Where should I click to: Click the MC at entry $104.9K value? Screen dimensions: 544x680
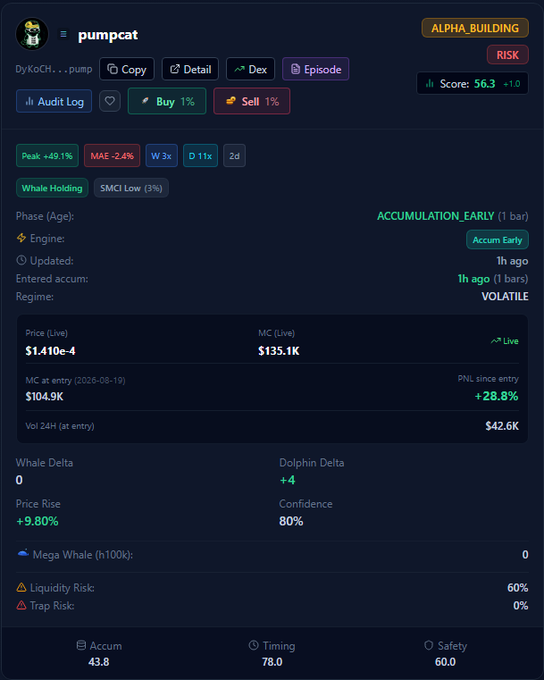pos(44,396)
